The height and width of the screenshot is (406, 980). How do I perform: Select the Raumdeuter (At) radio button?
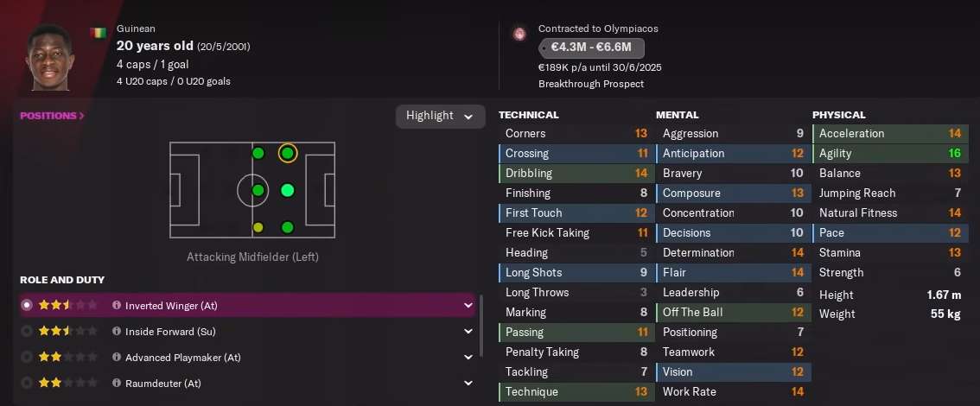click(27, 383)
